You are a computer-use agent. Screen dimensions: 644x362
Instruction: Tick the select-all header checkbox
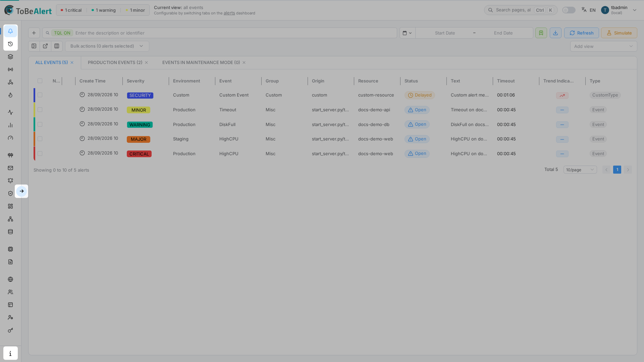click(x=40, y=81)
